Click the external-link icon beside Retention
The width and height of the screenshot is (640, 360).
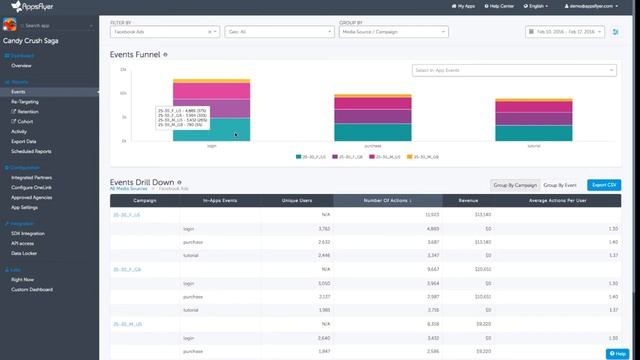tap(13, 111)
